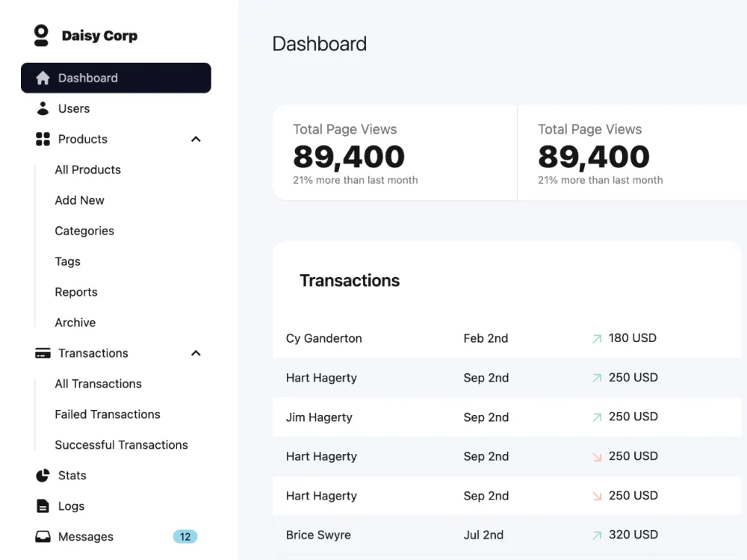Image resolution: width=747 pixels, height=560 pixels.
Task: Click the Messages inbox icon
Action: coord(43,537)
